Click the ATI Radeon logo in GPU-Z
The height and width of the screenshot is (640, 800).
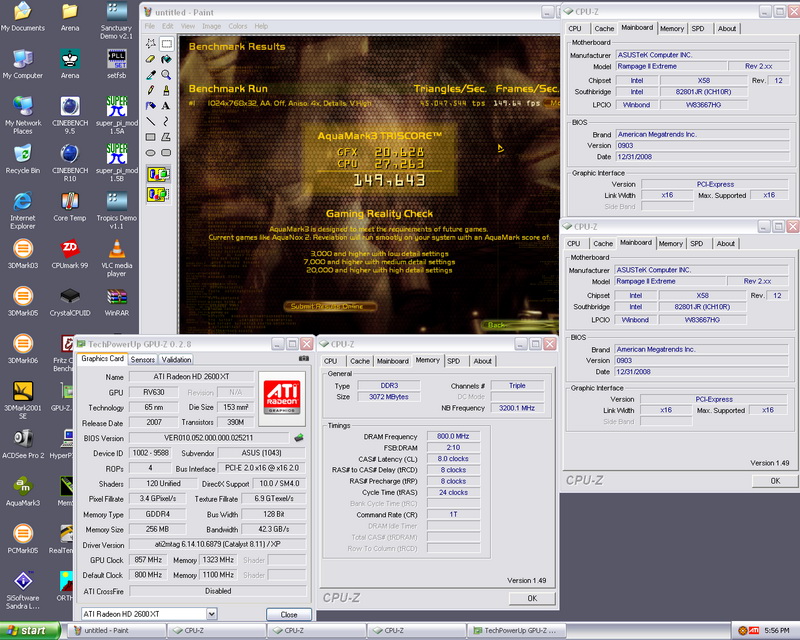pyautogui.click(x=282, y=398)
